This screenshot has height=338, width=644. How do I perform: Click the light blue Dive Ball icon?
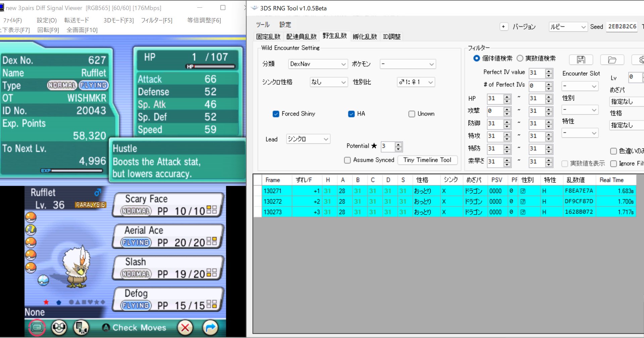[43, 280]
